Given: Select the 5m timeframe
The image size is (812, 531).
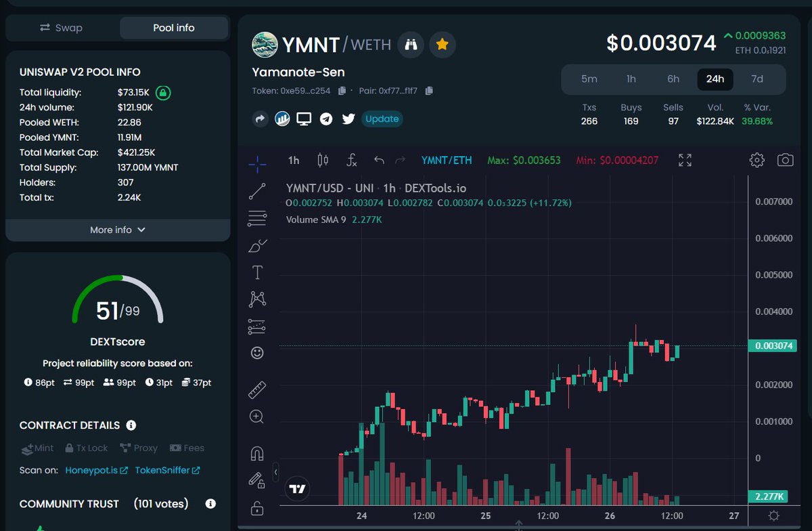Looking at the screenshot, I should (x=589, y=79).
